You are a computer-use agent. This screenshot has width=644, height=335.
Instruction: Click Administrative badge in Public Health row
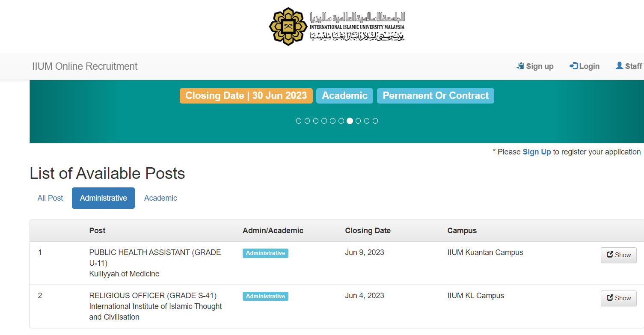click(x=265, y=253)
